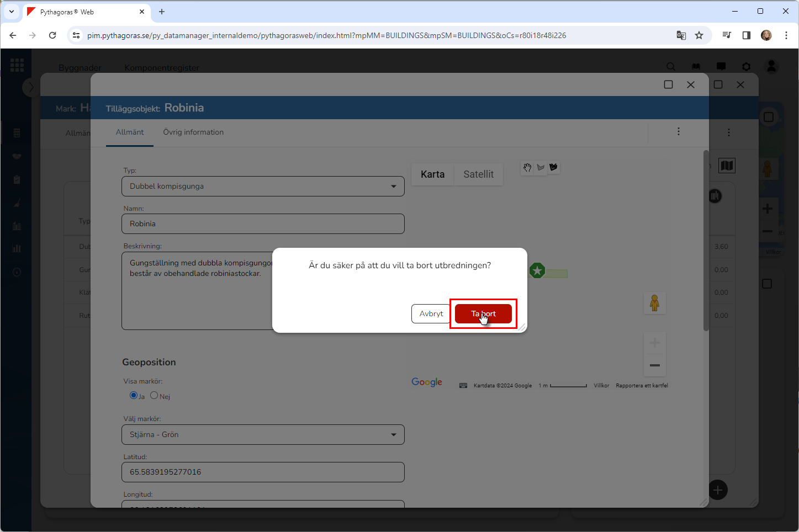This screenshot has width=799, height=532.
Task: Switch map to Satellit view
Action: click(478, 174)
